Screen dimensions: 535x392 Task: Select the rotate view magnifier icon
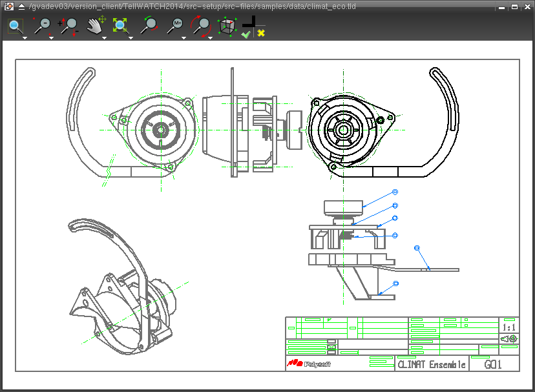202,26
